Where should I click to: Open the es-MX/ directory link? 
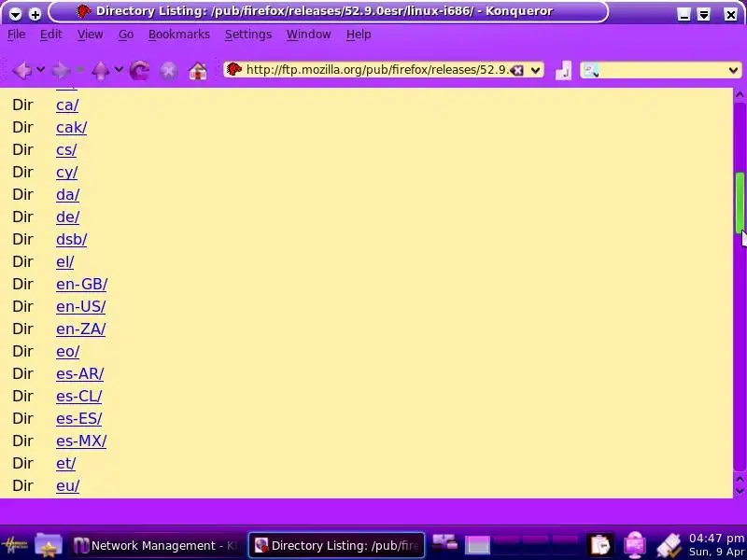81,441
